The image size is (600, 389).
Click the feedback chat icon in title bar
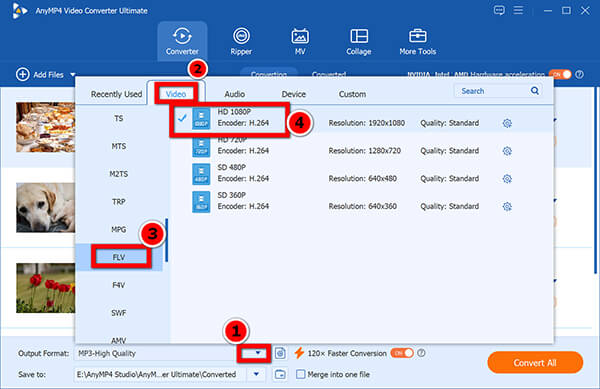(499, 10)
